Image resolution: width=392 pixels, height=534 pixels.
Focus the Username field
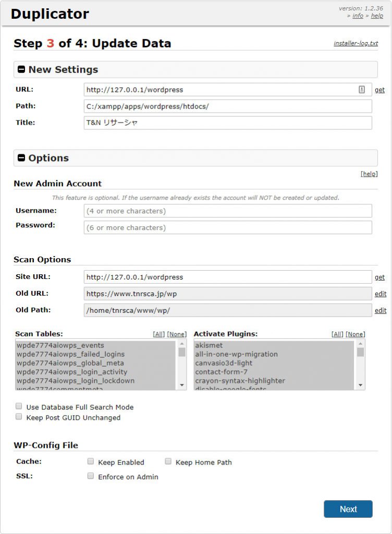click(x=228, y=211)
